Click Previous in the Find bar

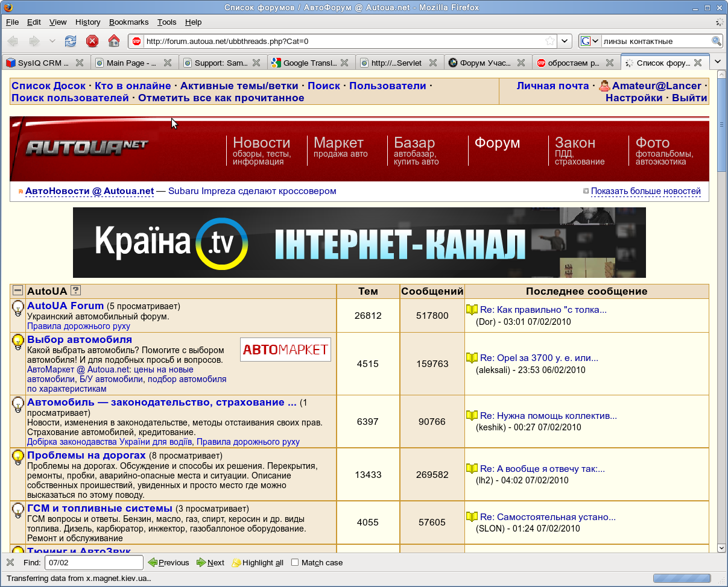tap(168, 562)
